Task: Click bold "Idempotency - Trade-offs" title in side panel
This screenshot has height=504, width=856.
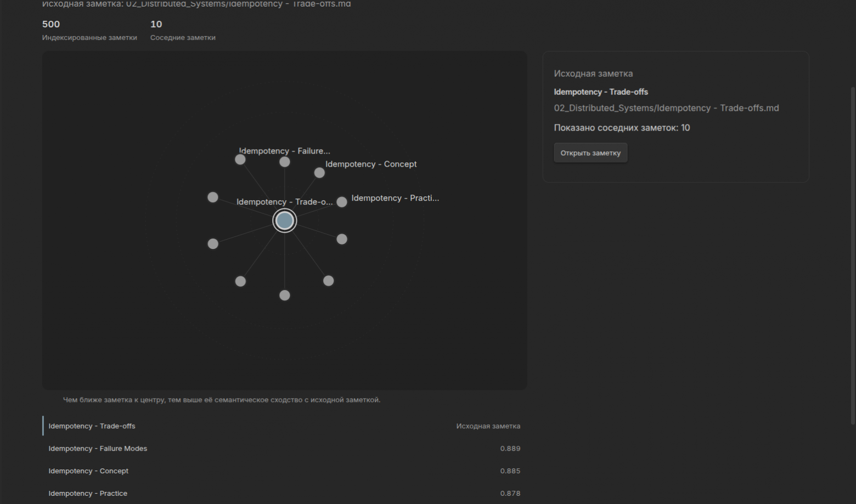Action: click(x=601, y=92)
